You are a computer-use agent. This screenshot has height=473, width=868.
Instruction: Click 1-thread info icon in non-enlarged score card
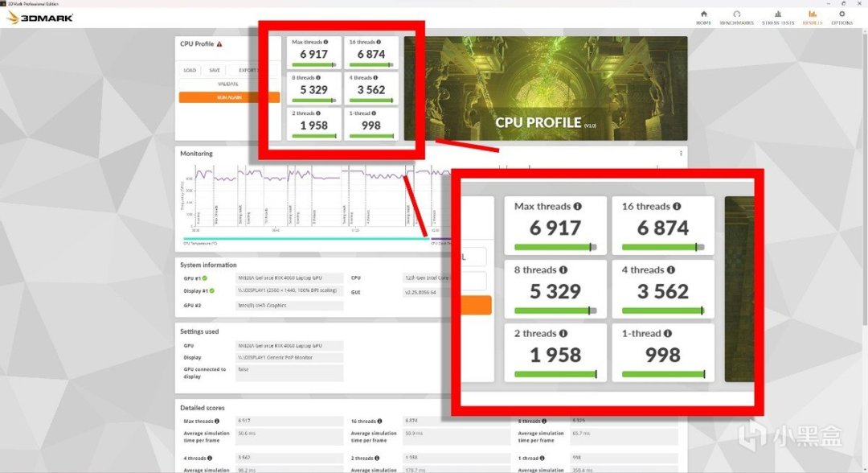pos(374,113)
